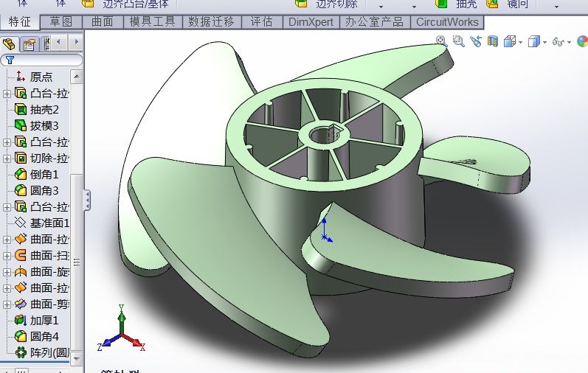
Task: Click the Hide/Show Items glasses icon
Action: [x=558, y=41]
